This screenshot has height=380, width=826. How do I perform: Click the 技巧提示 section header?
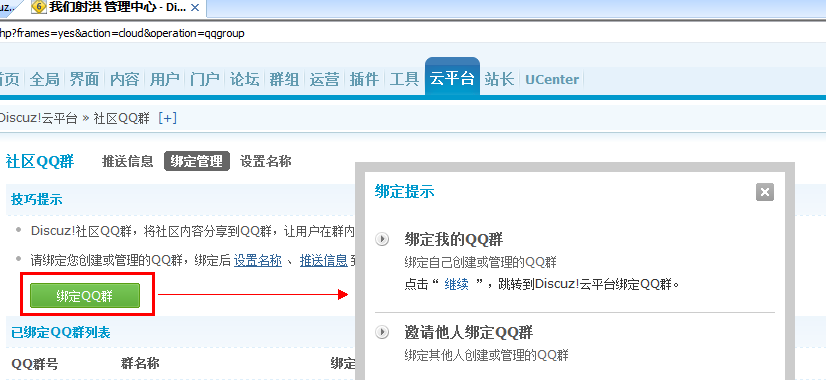[x=37, y=199]
